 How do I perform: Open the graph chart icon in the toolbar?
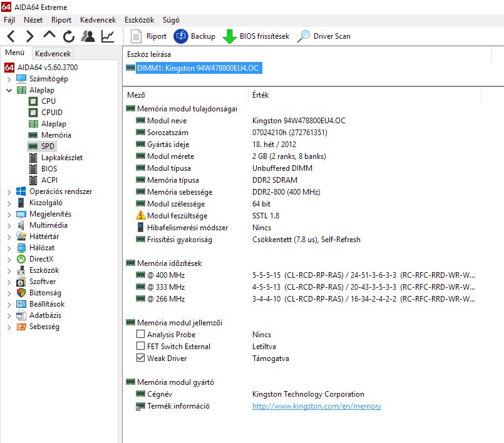tap(108, 36)
